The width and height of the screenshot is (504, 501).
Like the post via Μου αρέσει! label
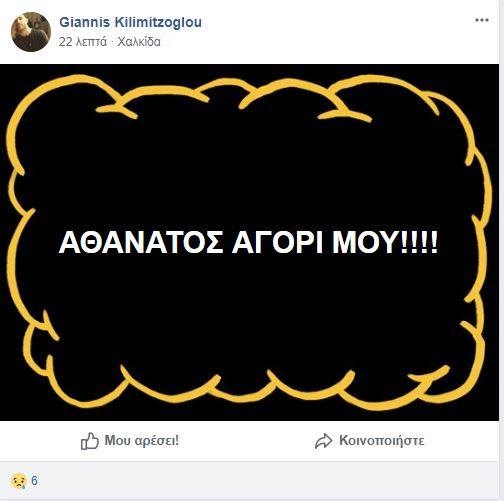142,440
